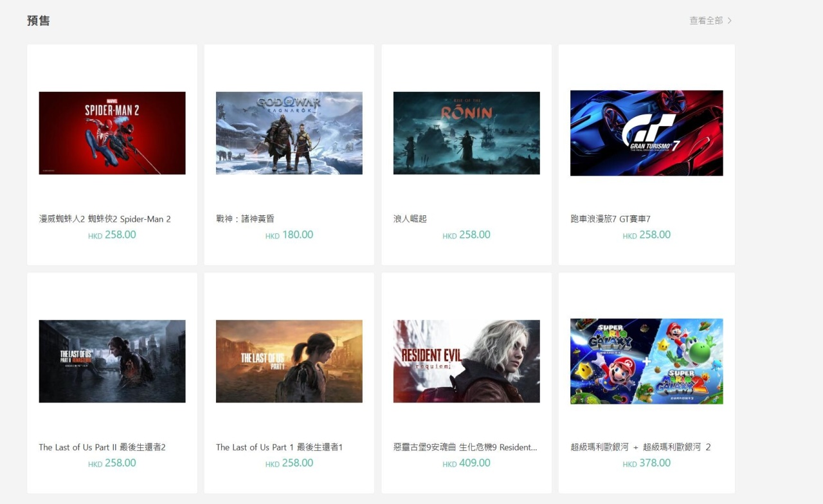Screen dimensions: 823x504
Task: Click the HKD 258.00 price under Spider-Man 2
Action: coord(112,235)
